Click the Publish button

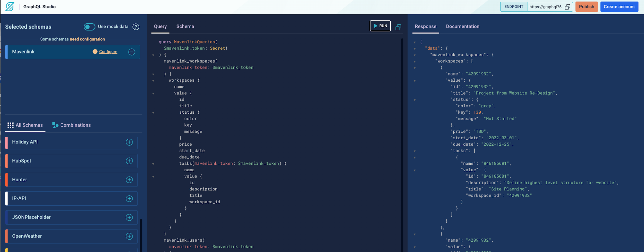(x=587, y=7)
